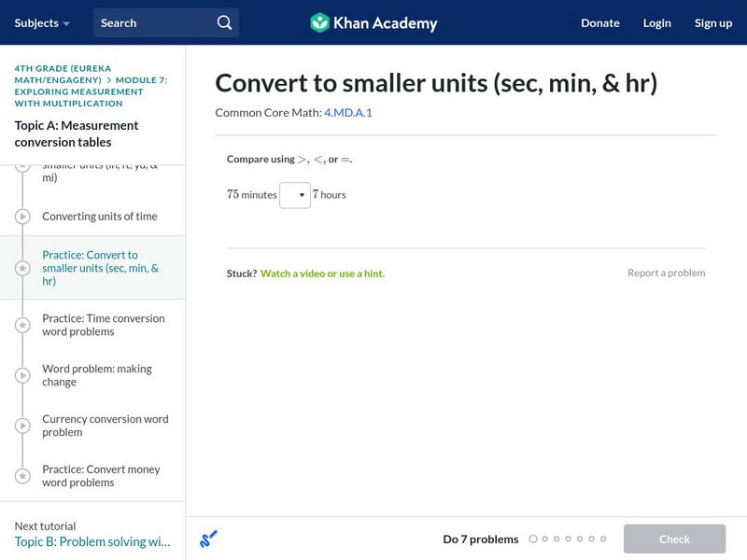Click the play icon beside Word problem: making change
747x560 pixels.
pyautogui.click(x=22, y=375)
